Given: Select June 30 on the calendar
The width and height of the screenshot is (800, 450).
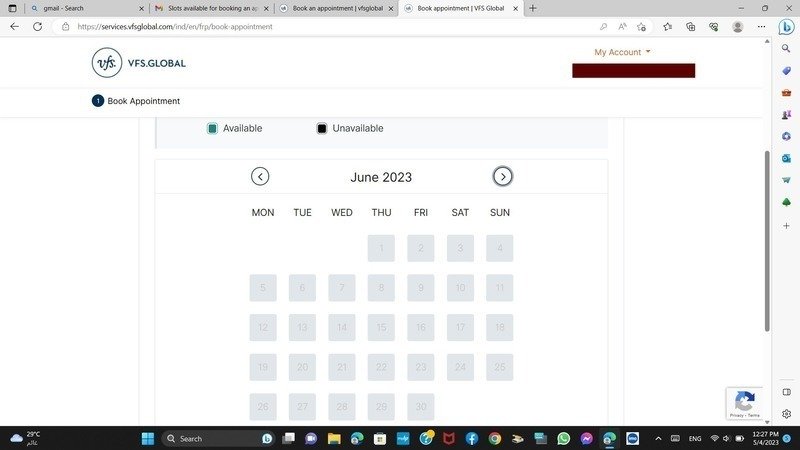Looking at the screenshot, I should tap(421, 407).
